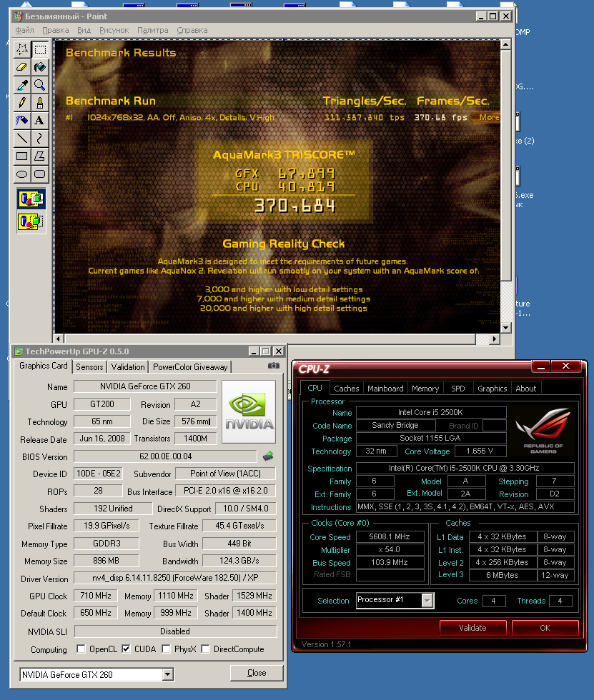
Task: Click the GPU Clock value 710 MHz
Action: tap(96, 596)
